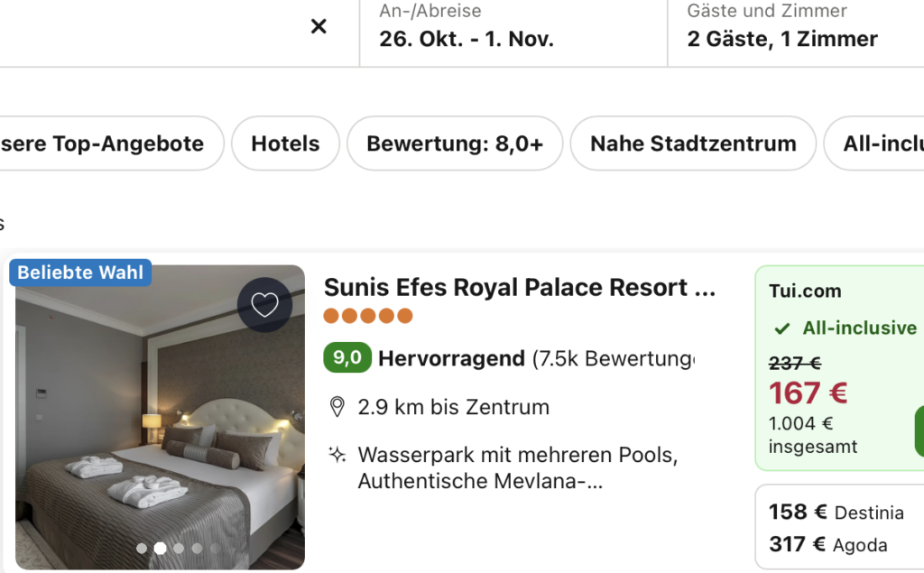Toggle the All-inclusive filter chip
924x573 pixels.
pos(873,143)
